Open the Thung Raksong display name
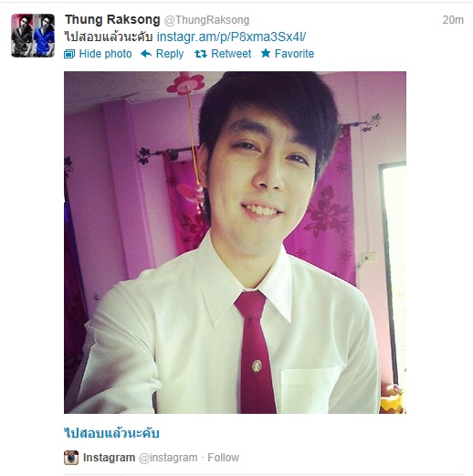 pos(112,20)
